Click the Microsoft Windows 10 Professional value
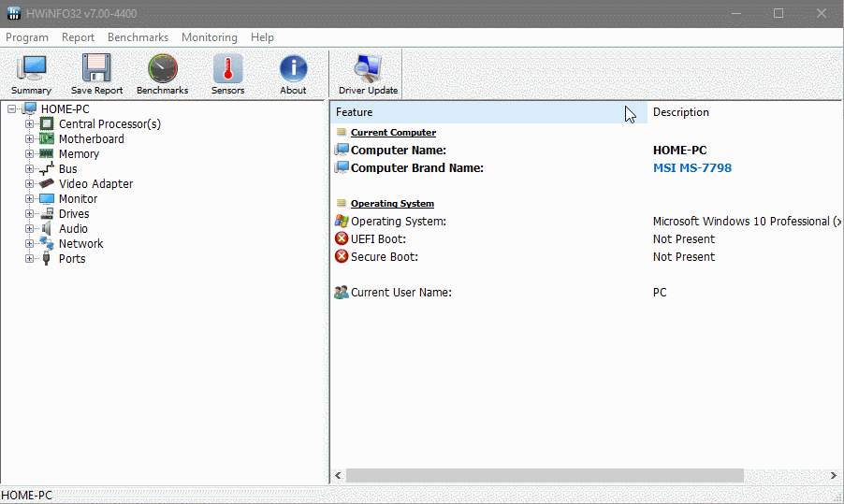844x504 pixels. pos(747,221)
